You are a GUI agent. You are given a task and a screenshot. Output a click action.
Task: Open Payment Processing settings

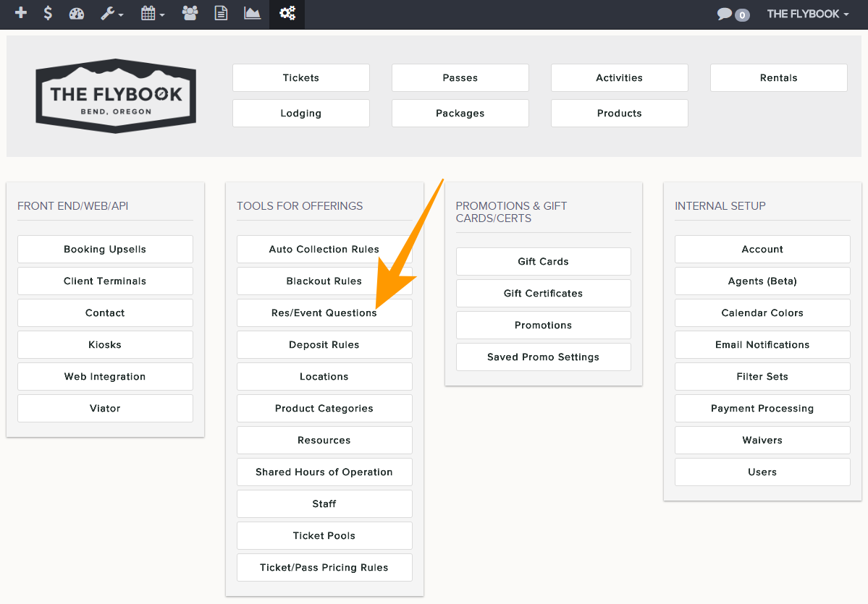(x=762, y=408)
